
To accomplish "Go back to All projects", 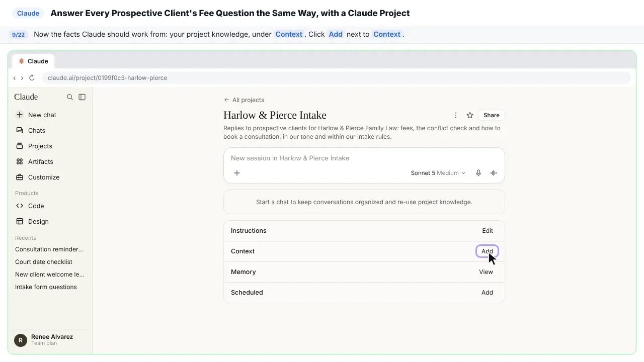I will [x=244, y=100].
